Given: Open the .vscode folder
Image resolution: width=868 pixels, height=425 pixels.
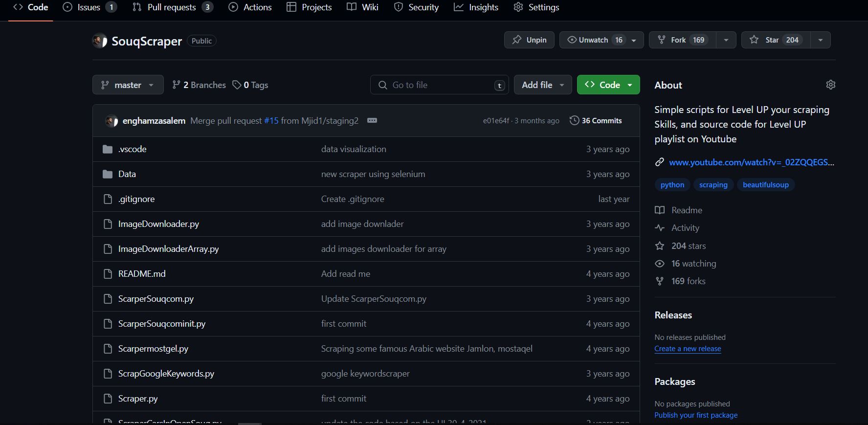Looking at the screenshot, I should (132, 149).
